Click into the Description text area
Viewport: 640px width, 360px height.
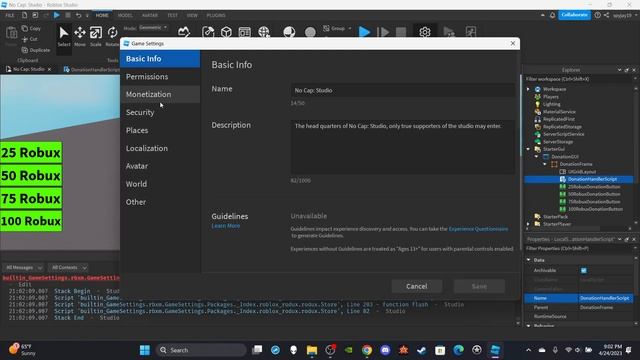point(402,147)
